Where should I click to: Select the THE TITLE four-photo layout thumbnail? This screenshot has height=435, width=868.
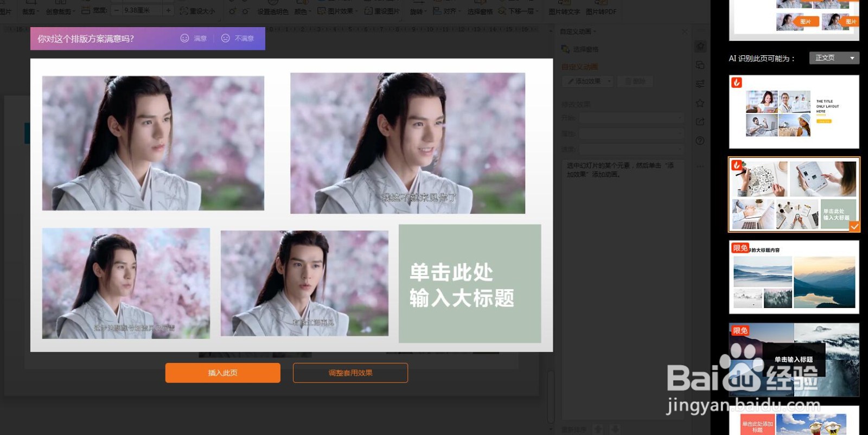[794, 112]
